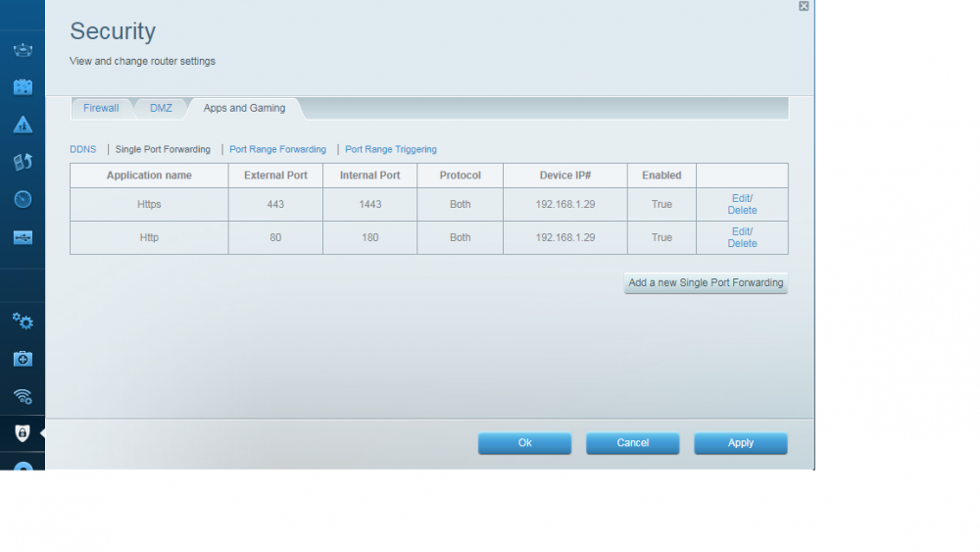Click device IP 192.168.1.29 in Http row
Image resolution: width=980 pixels, height=552 pixels.
565,237
